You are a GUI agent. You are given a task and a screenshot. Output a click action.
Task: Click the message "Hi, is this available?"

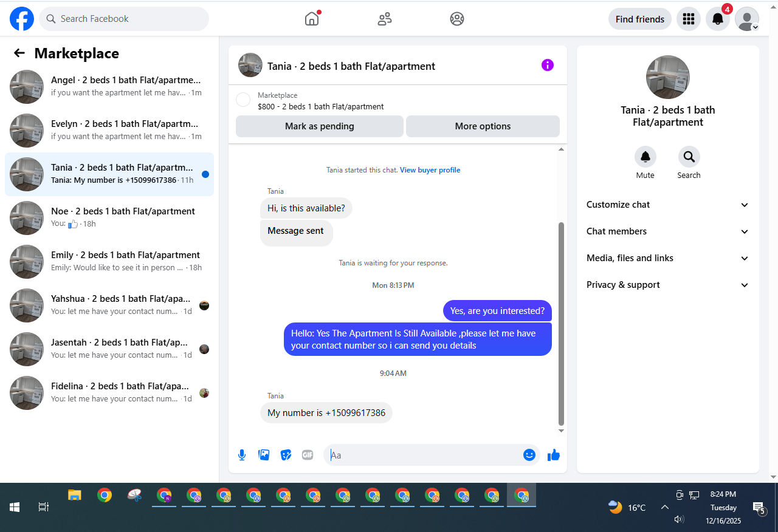pyautogui.click(x=306, y=208)
